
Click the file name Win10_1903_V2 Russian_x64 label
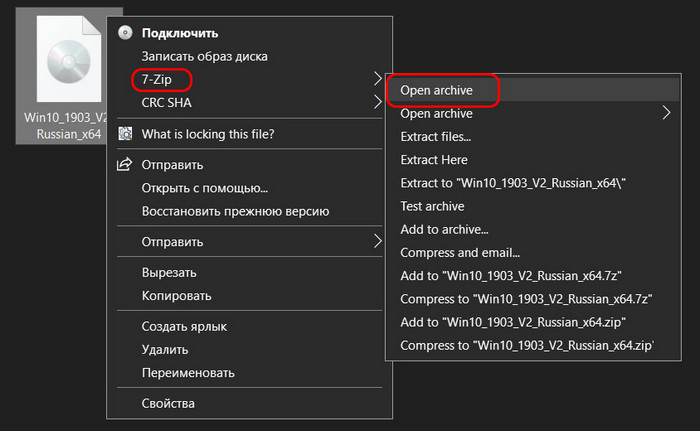pos(67,126)
